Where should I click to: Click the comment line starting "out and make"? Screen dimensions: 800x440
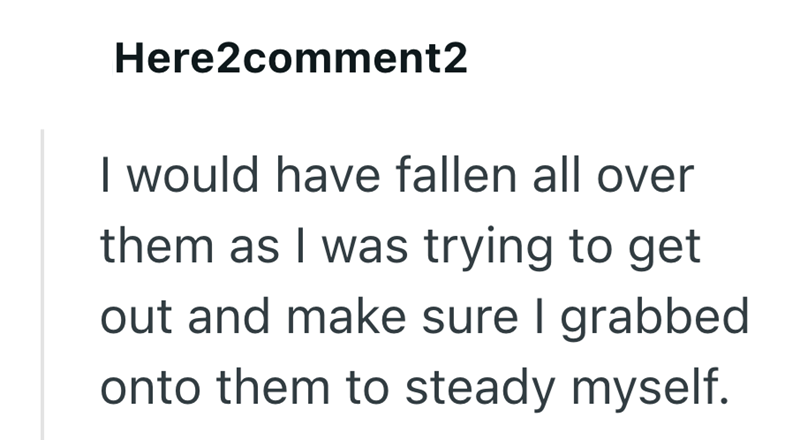(424, 316)
